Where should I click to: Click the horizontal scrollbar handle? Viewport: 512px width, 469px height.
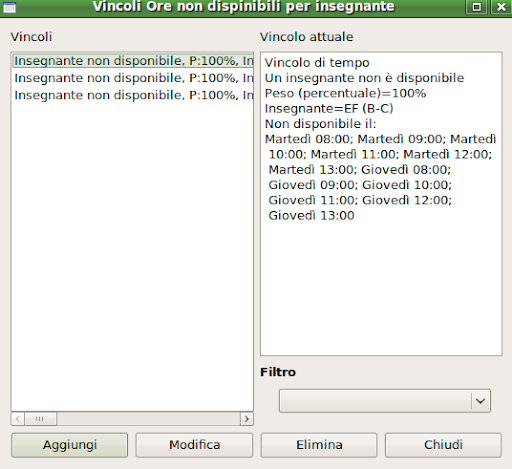(x=40, y=419)
